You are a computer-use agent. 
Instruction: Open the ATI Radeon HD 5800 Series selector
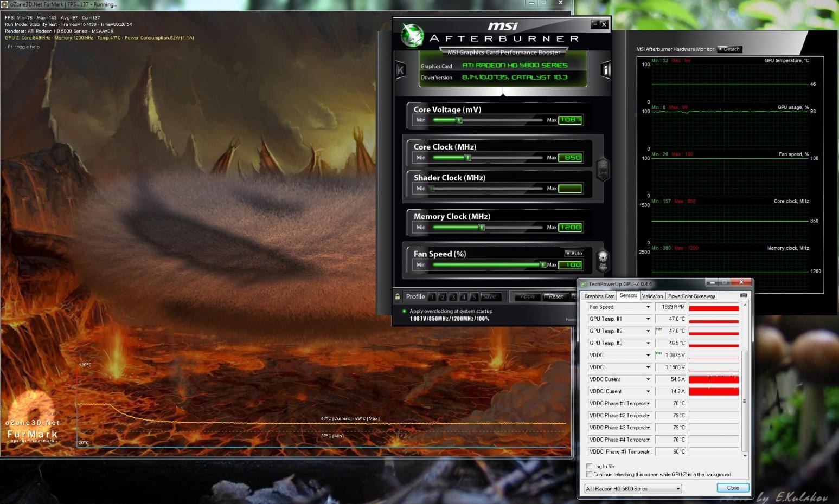coord(633,488)
